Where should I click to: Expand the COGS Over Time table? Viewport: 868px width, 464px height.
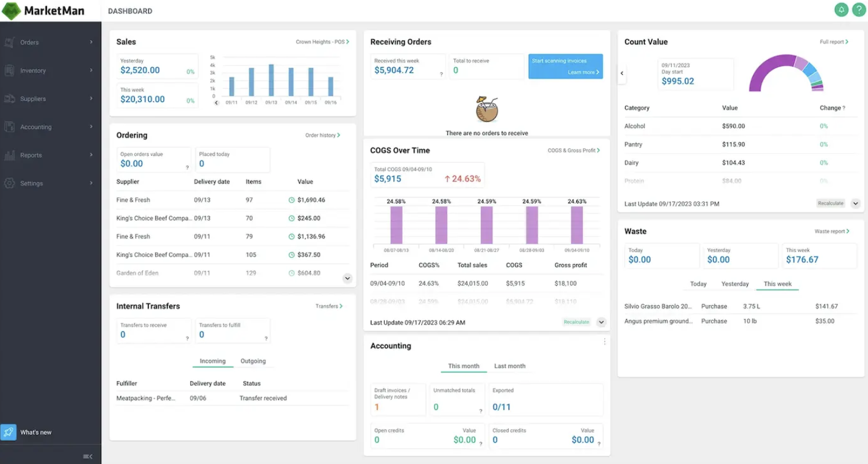pyautogui.click(x=601, y=322)
